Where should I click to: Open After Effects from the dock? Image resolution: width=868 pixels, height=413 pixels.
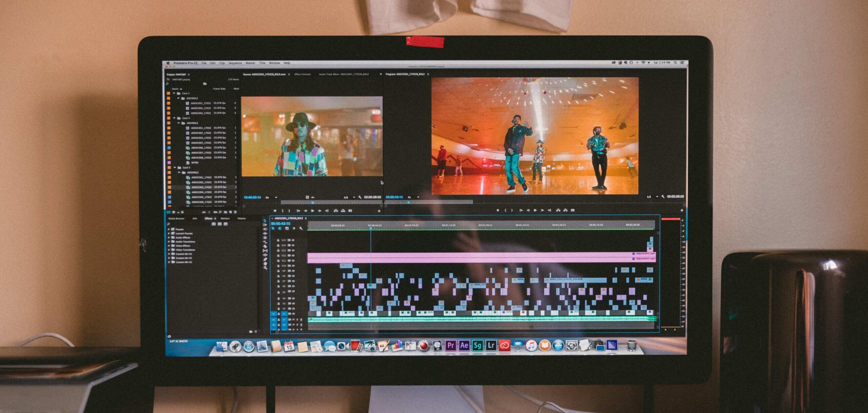[x=464, y=345]
